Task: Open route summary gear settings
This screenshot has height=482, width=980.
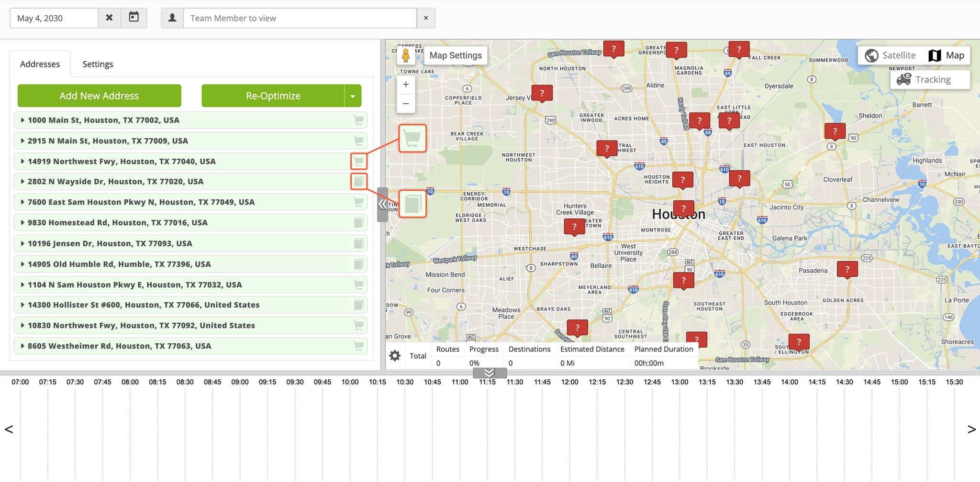Action: pyautogui.click(x=395, y=356)
